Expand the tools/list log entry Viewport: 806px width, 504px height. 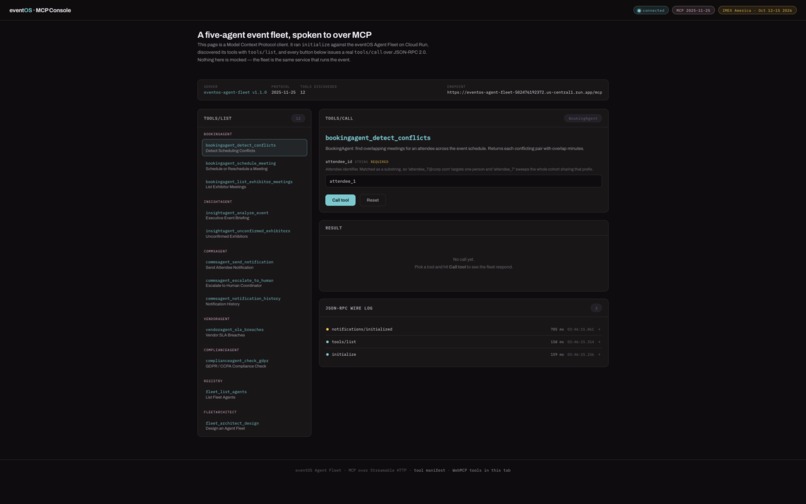click(x=463, y=342)
